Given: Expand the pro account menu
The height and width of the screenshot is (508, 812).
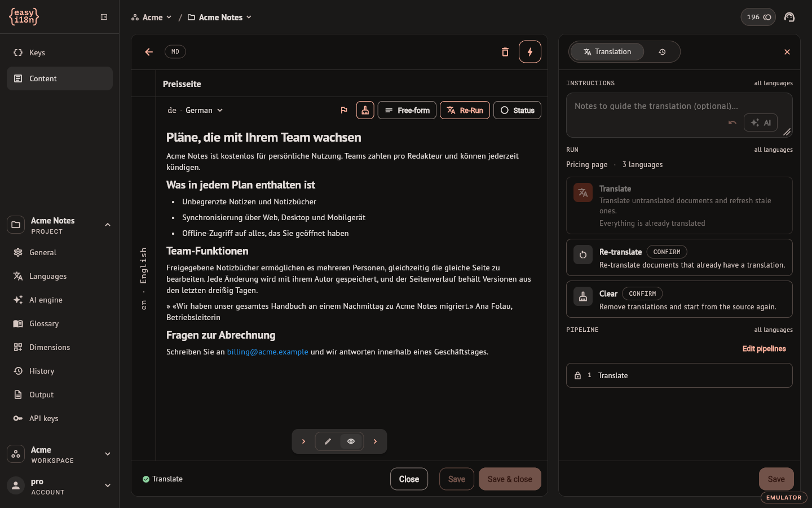Looking at the screenshot, I should pyautogui.click(x=108, y=485).
